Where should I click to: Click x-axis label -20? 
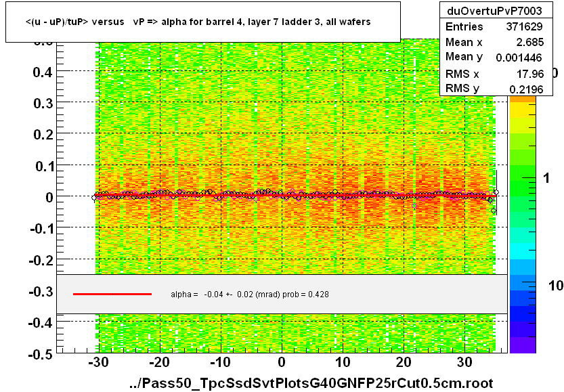click(159, 362)
